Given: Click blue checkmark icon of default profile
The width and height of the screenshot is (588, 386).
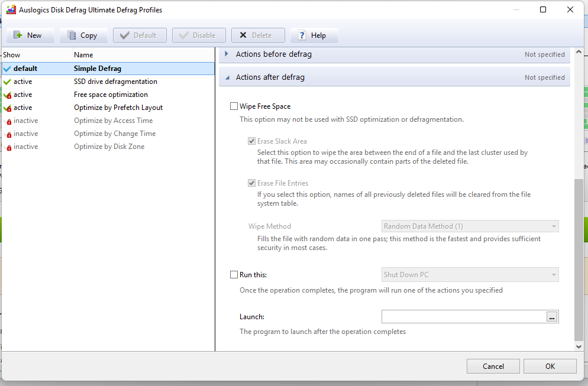Looking at the screenshot, I should [x=7, y=69].
